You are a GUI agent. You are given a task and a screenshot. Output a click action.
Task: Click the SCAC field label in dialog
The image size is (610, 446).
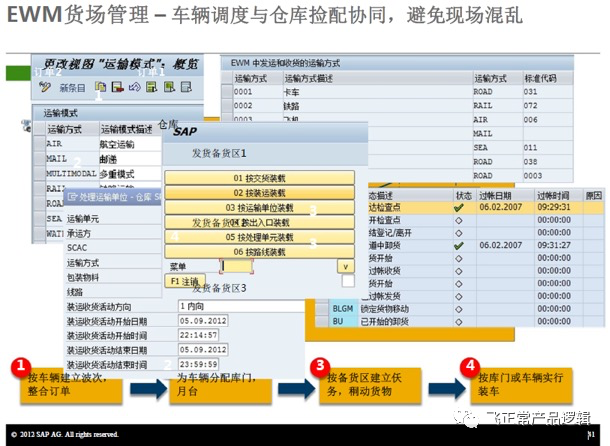(77, 248)
